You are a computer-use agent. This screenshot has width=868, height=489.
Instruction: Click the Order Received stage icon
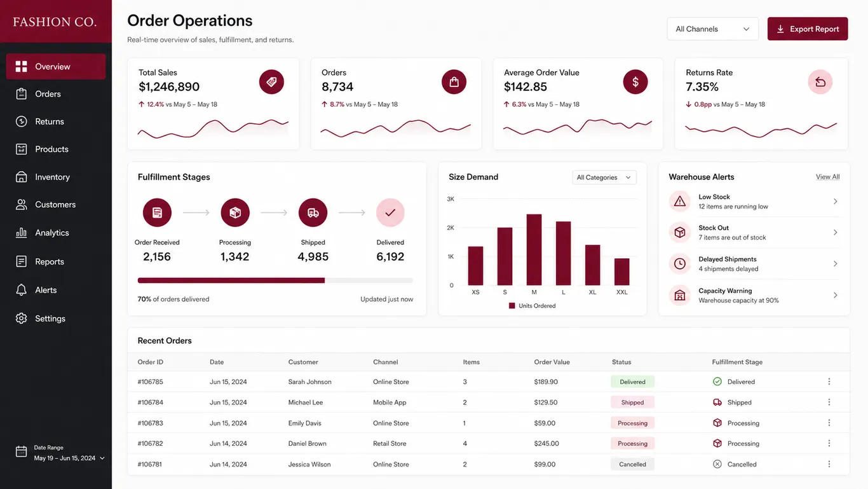coord(157,213)
